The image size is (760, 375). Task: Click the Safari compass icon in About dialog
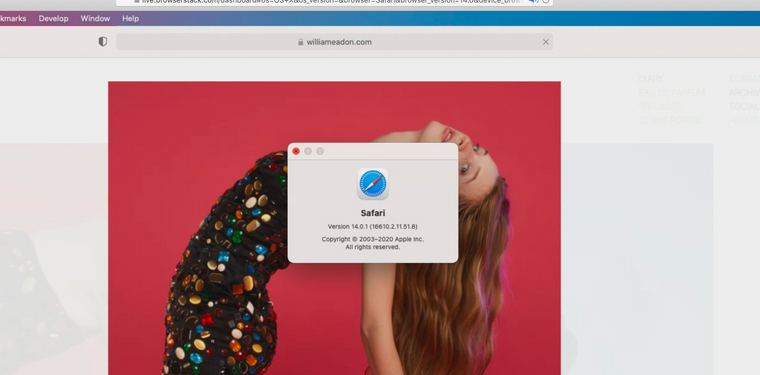373,184
